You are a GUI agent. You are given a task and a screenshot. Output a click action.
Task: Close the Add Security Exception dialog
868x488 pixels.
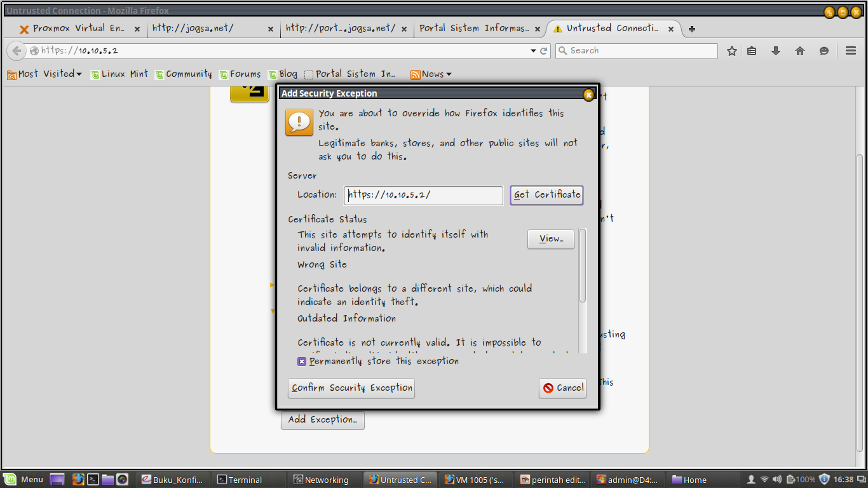coord(588,95)
